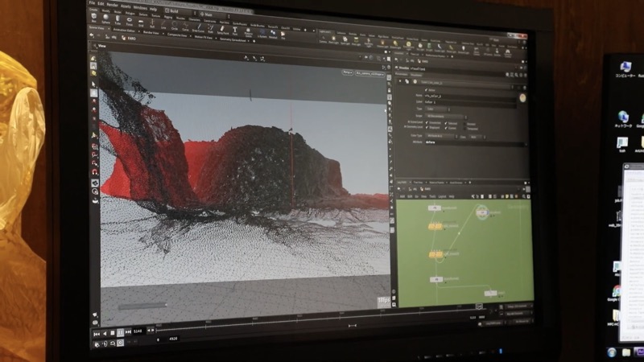This screenshot has height=362, width=644.
Task: Click the FARO path button in viewport
Action: [x=129, y=38]
